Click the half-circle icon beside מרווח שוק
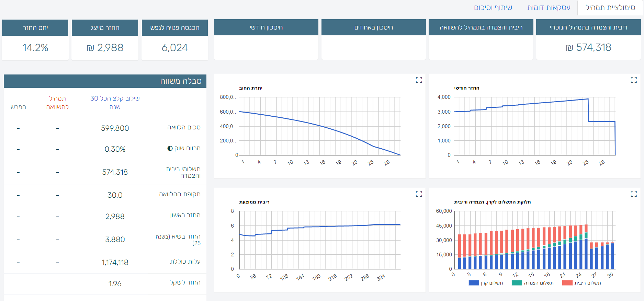The width and height of the screenshot is (644, 301). click(x=170, y=148)
